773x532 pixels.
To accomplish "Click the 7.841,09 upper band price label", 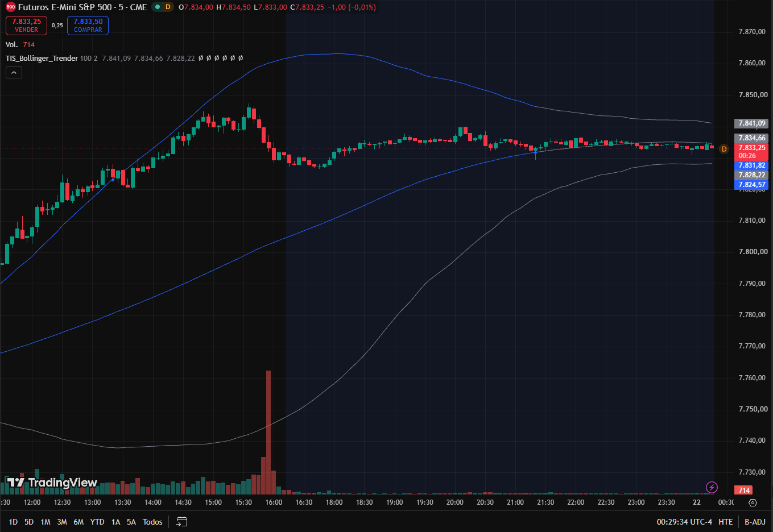I will (x=751, y=123).
